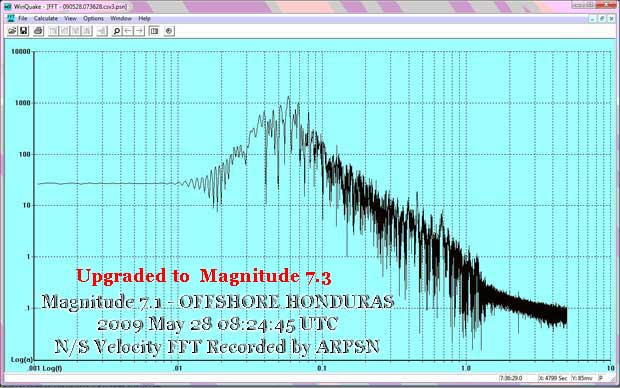The image size is (620, 388).
Task: Open the Options menu
Action: [93, 19]
